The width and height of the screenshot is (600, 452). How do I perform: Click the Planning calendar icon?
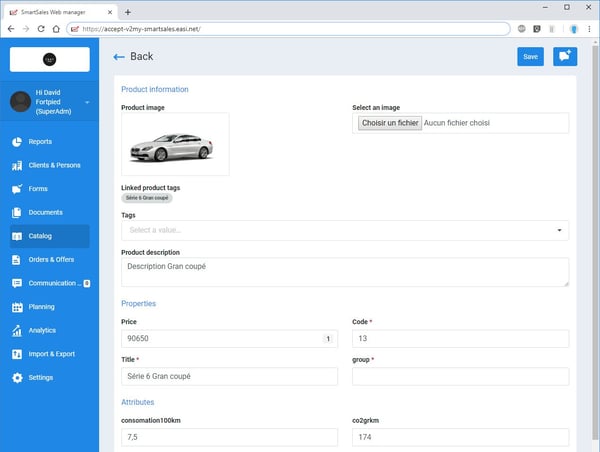coord(17,307)
